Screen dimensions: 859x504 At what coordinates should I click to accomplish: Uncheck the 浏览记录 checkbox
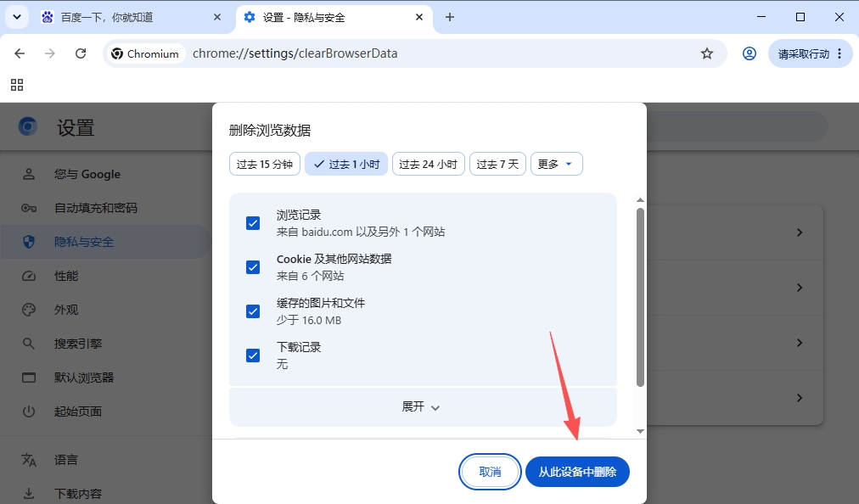click(x=253, y=223)
